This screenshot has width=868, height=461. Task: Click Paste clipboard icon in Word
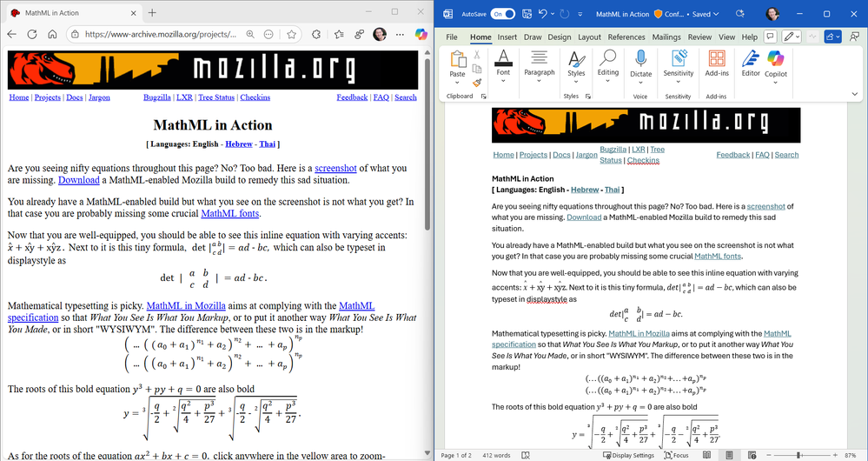pos(458,59)
